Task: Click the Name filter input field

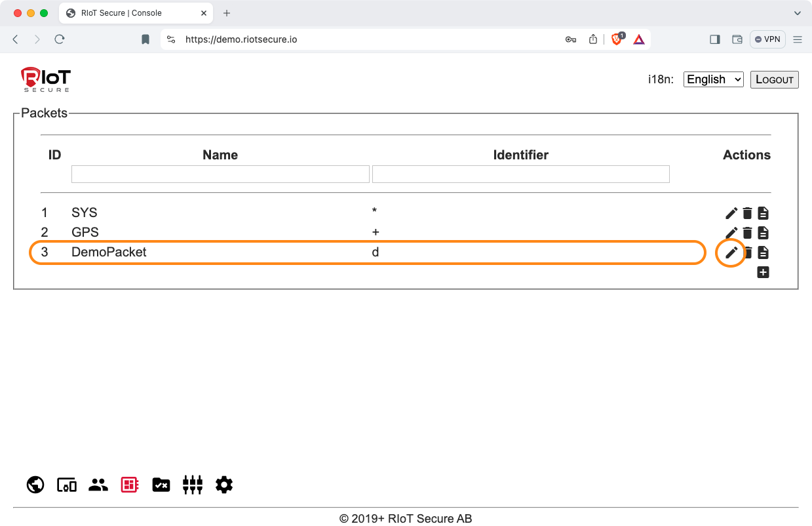Action: tap(220, 174)
